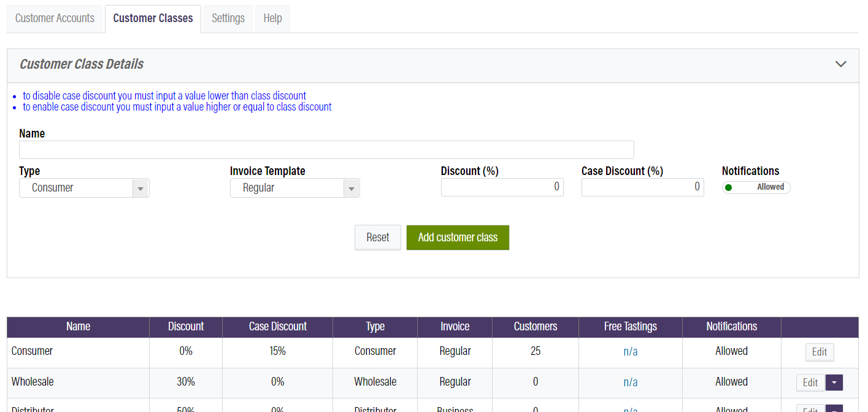The height and width of the screenshot is (412, 868).
Task: Open n/a Free Tastings link for Consumer
Action: (x=630, y=351)
